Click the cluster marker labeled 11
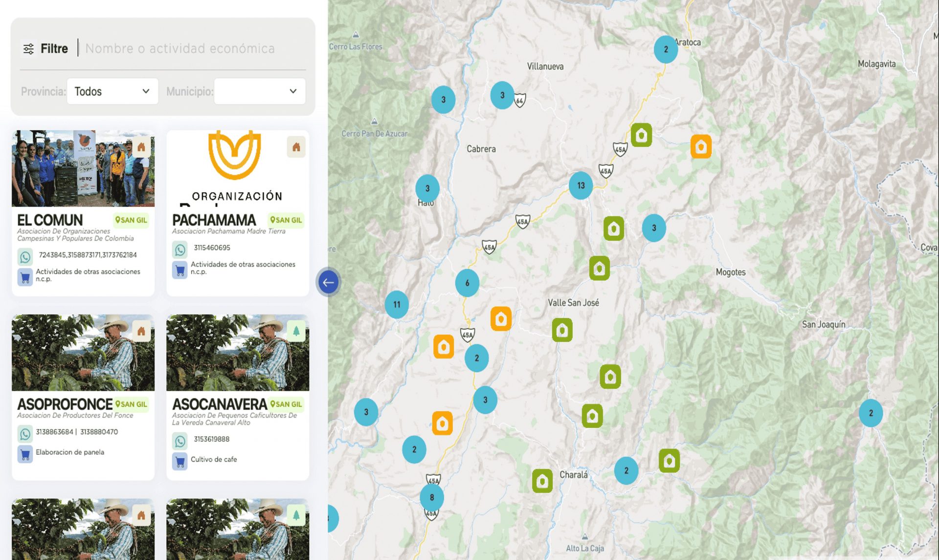939x560 pixels. (397, 305)
